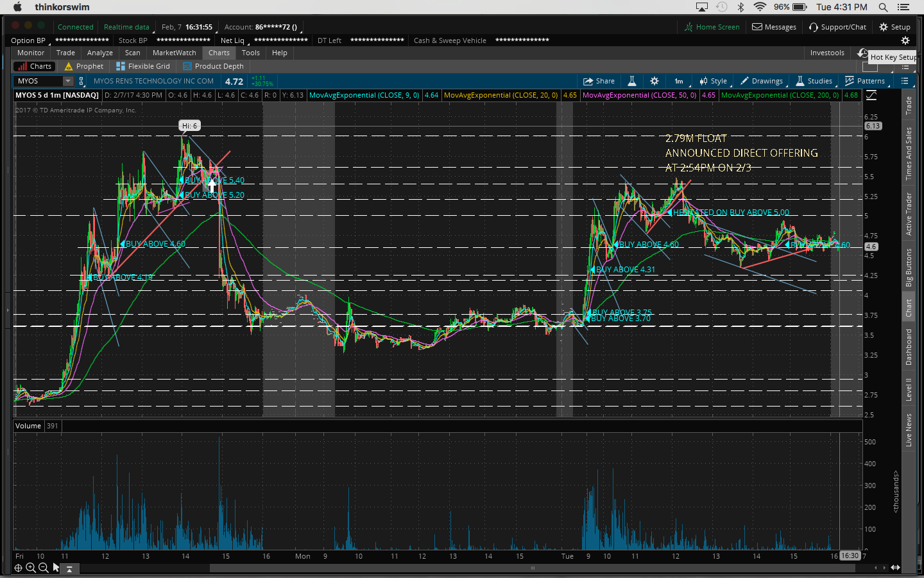Switch to the Monitor tab
This screenshot has width=924, height=578.
[x=31, y=53]
